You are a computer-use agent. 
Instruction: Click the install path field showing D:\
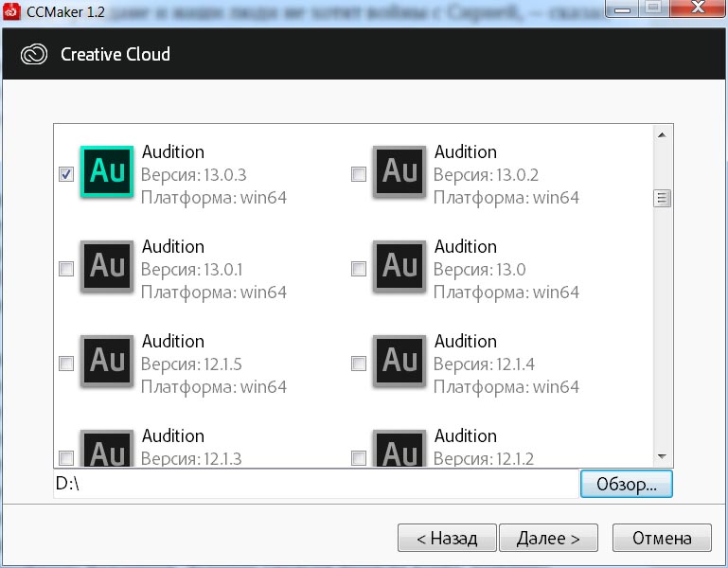pos(316,484)
